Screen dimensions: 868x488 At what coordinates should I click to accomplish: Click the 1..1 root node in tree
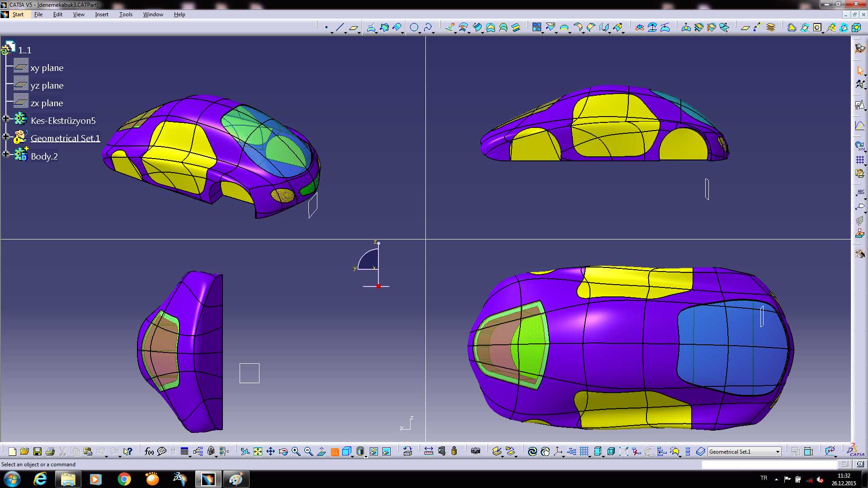[x=24, y=50]
